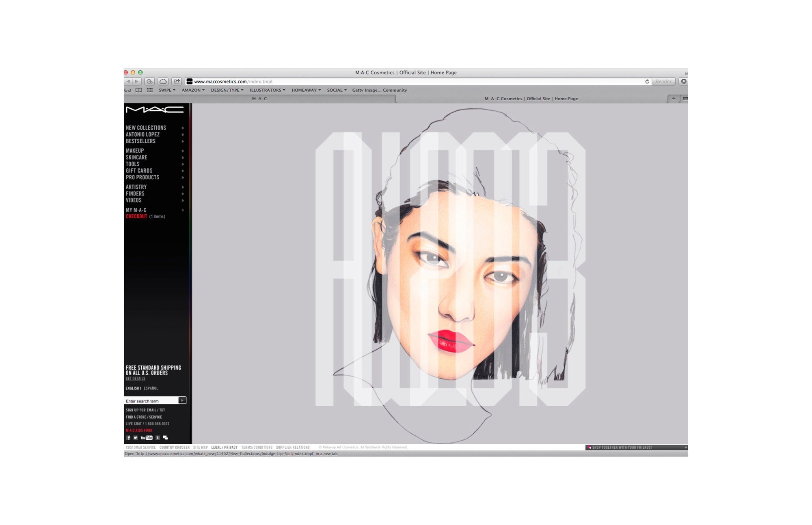Screen dimensions: 812x525
Task: Click Sign Up for Email / TXT
Action: tap(145, 410)
